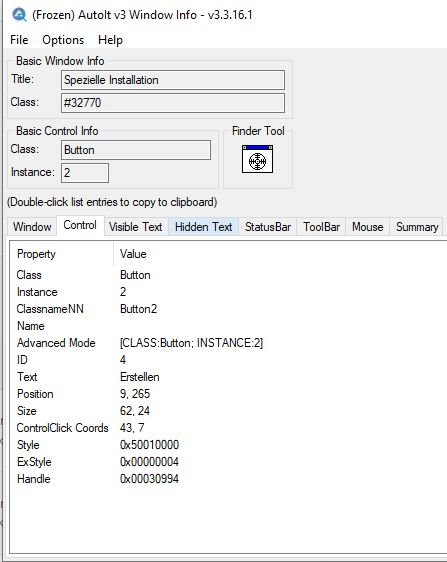447x562 pixels.
Task: Open the StatusBar tab
Action: click(x=268, y=227)
